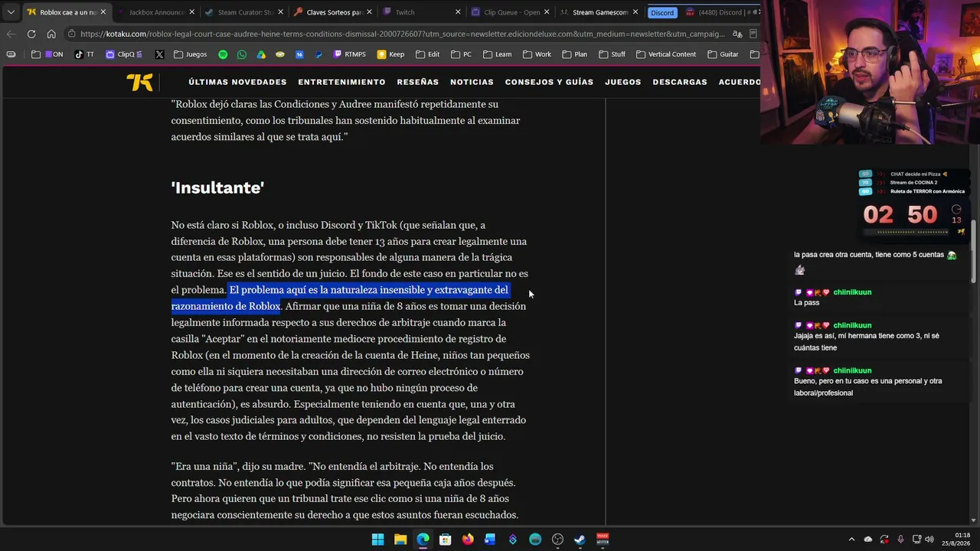Image resolution: width=980 pixels, height=551 pixels.
Task: Open the Google Drive bookmark icon
Action: point(261,54)
